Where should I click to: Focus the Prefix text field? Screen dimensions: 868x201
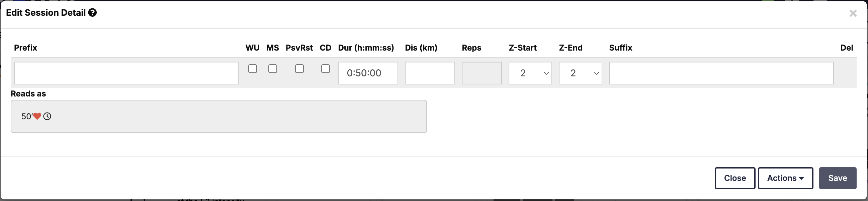126,73
